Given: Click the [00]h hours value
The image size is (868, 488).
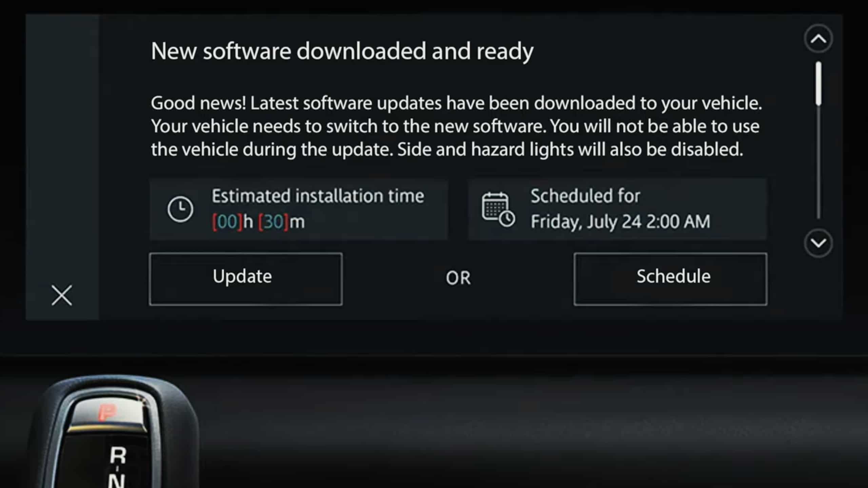Looking at the screenshot, I should [233, 222].
